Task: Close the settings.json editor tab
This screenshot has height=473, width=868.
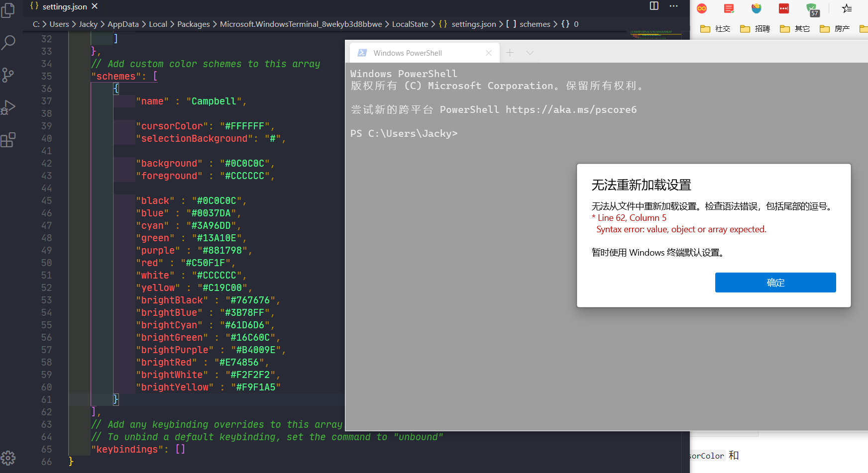Action: point(95,6)
